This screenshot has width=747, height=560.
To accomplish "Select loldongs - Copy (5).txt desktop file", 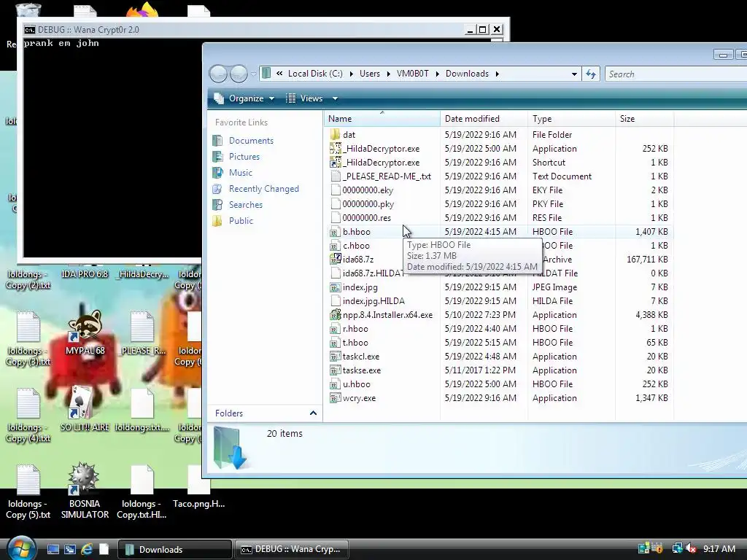I will (x=28, y=491).
